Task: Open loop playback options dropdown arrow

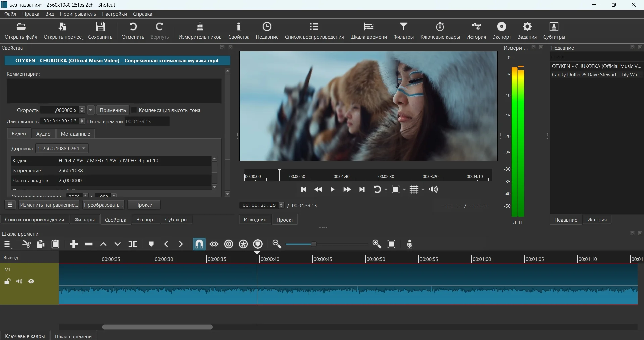Action: click(x=386, y=190)
